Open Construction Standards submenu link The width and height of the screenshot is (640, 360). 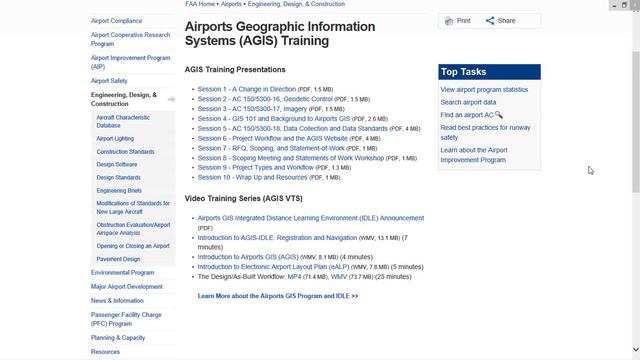point(125,152)
